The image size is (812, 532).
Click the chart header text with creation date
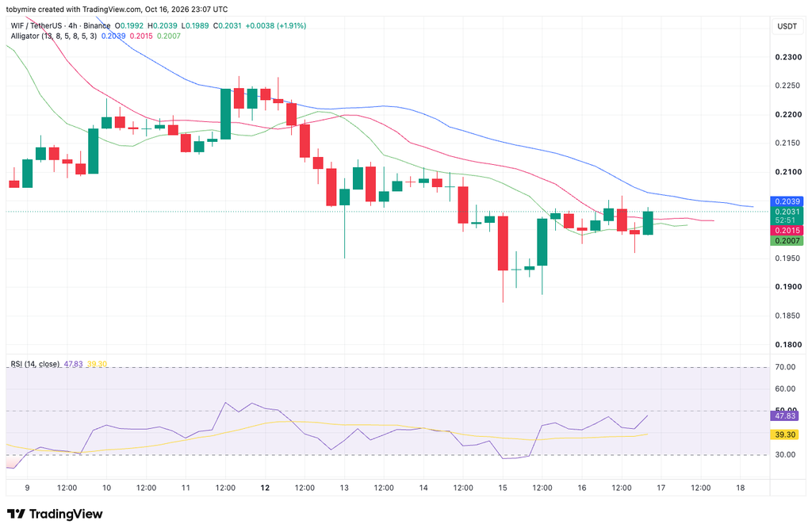click(x=117, y=10)
